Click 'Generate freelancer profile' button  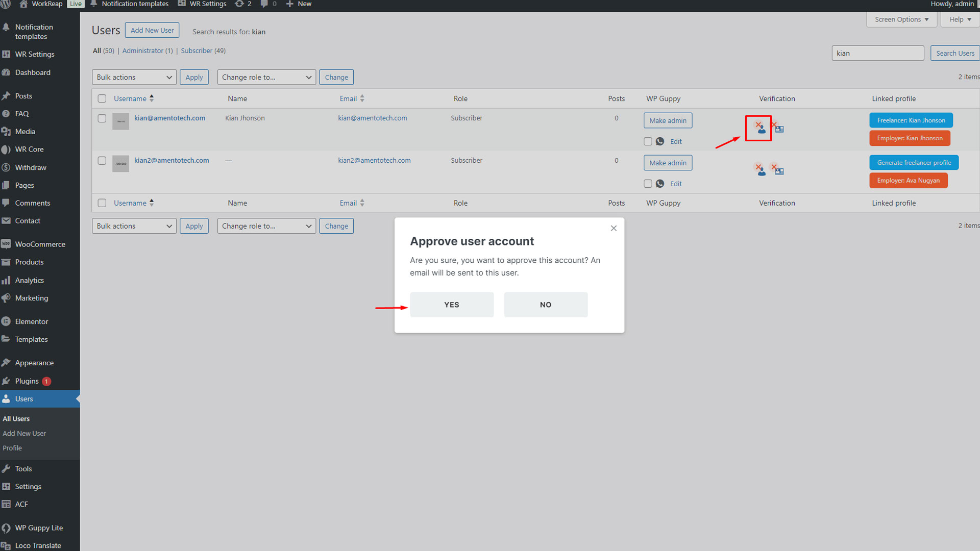click(x=914, y=163)
